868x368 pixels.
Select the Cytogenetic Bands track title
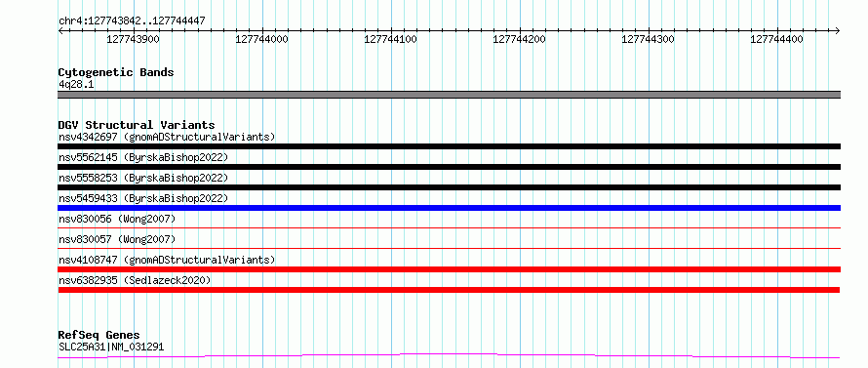116,72
